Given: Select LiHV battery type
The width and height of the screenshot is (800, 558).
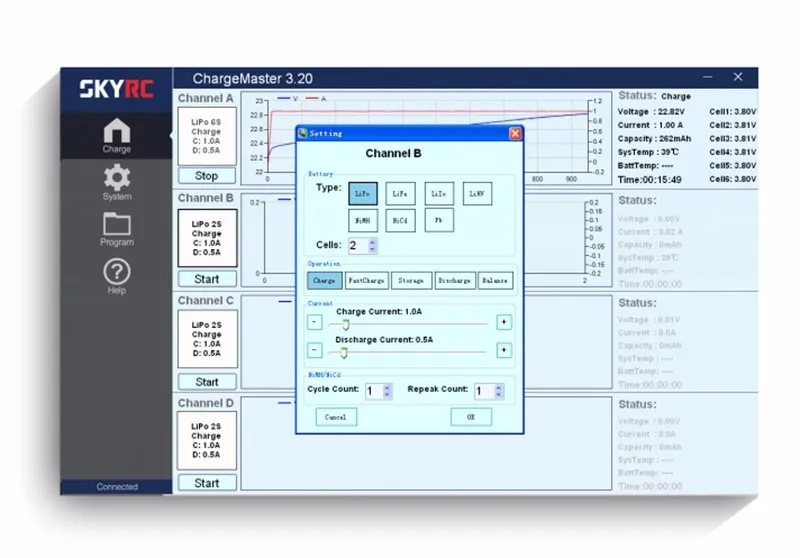Looking at the screenshot, I should (x=477, y=193).
